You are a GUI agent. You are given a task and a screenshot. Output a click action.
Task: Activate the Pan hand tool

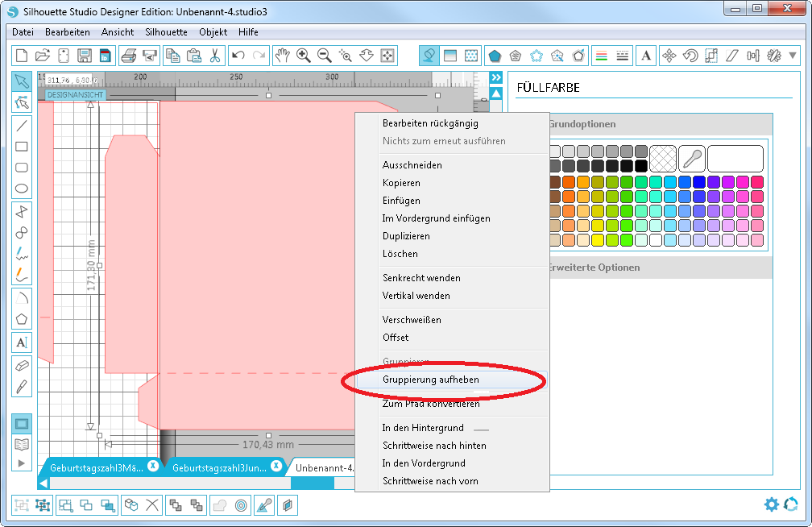[282, 56]
